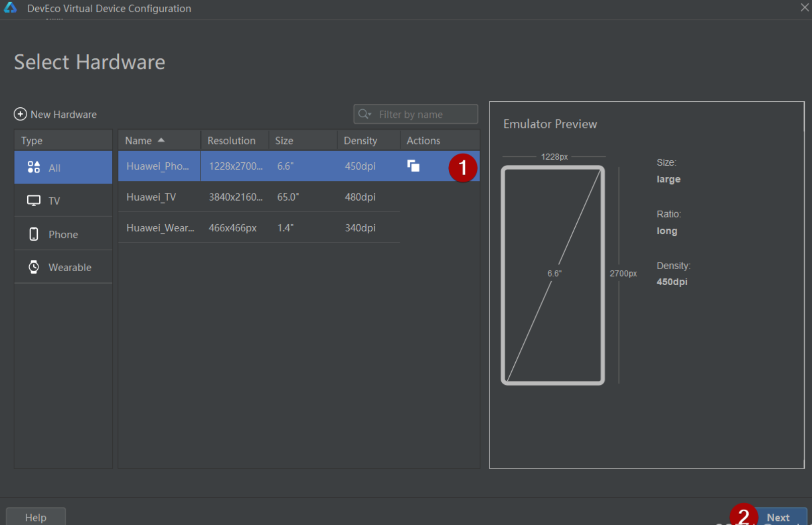Click the All type grid icon
This screenshot has width=812, height=525.
tap(34, 167)
